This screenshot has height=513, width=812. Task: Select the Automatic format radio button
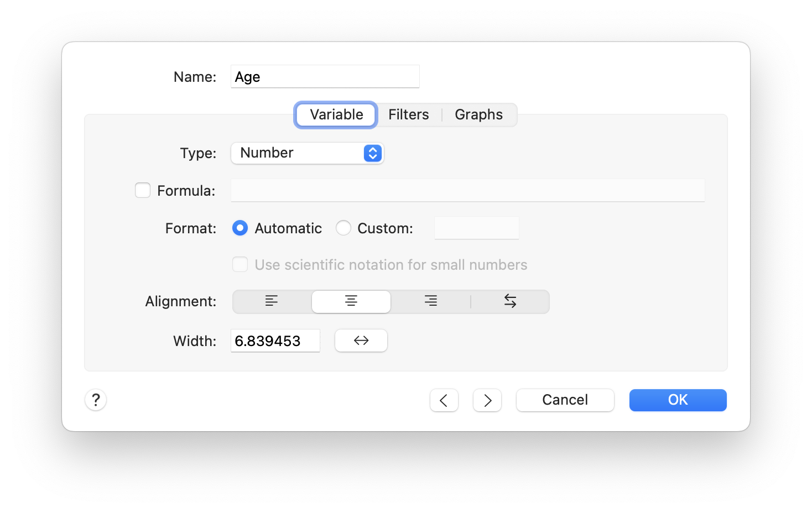click(x=240, y=228)
